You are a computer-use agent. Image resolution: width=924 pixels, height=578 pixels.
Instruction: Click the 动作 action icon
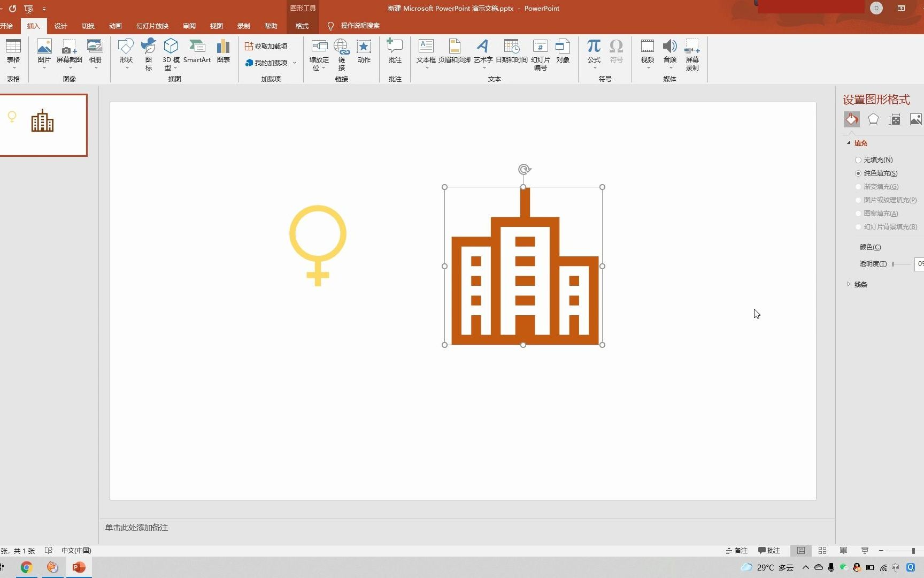(x=364, y=47)
